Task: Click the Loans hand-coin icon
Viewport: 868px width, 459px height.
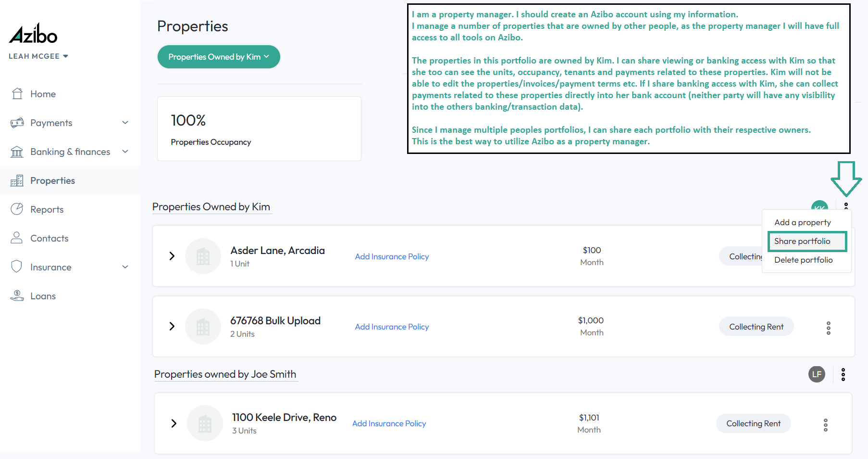Action: (17, 295)
